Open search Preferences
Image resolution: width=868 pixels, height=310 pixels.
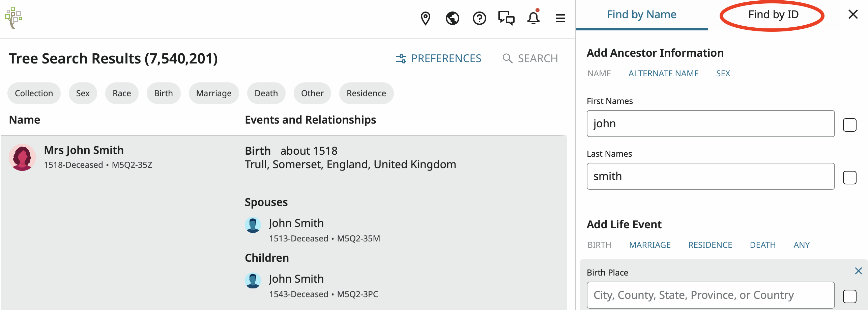tap(439, 58)
